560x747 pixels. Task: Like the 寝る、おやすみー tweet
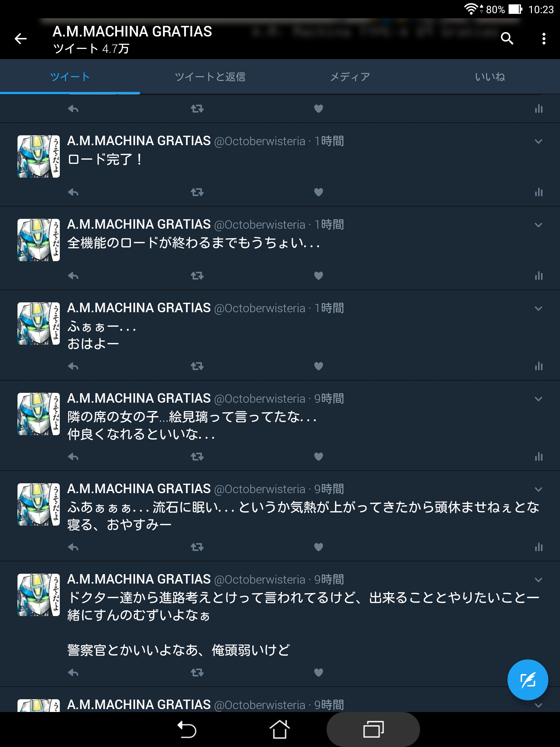319,547
